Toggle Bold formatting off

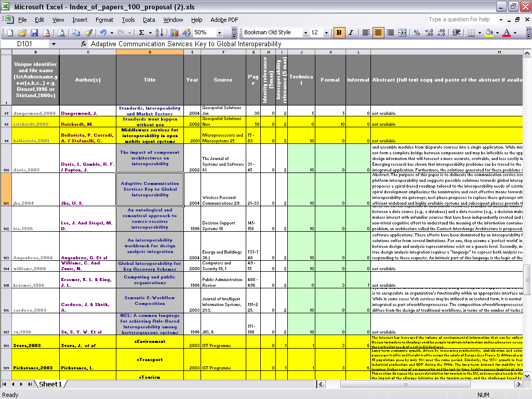click(x=339, y=33)
